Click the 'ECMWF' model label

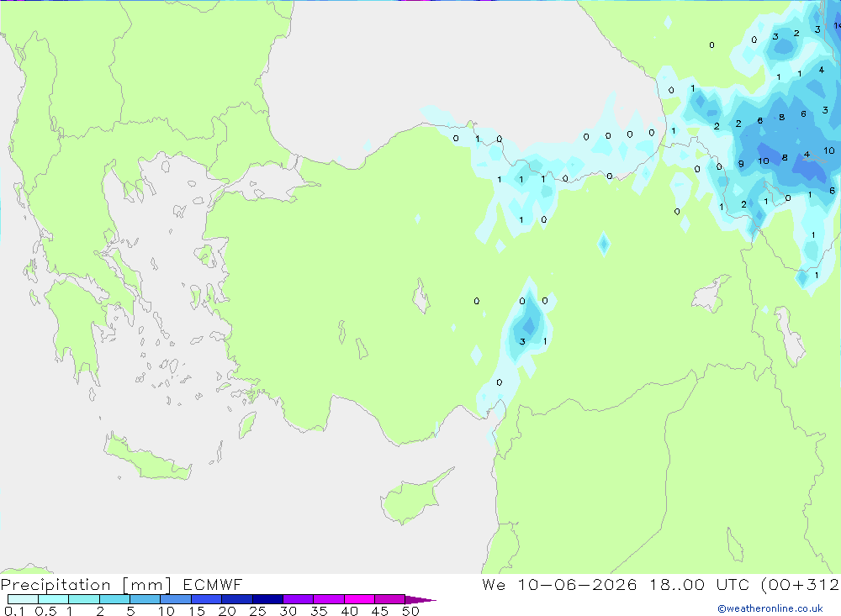[213, 584]
